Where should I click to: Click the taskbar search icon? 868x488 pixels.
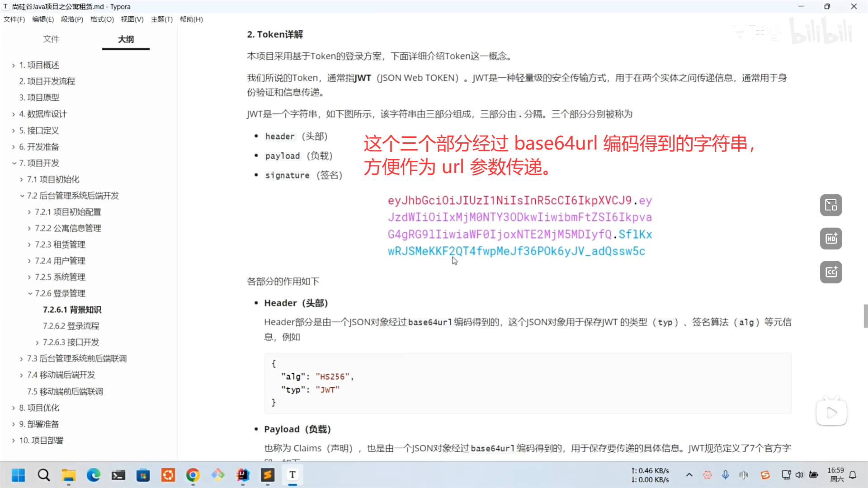coord(44,475)
